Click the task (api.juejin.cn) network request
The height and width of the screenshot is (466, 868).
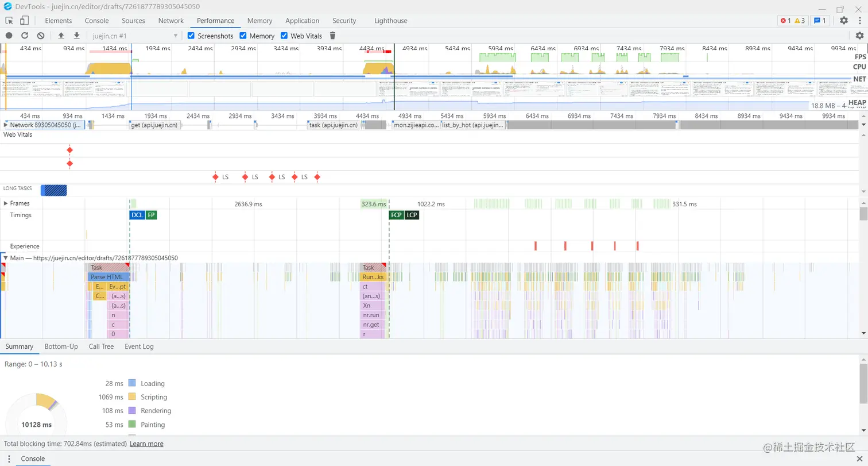tap(334, 125)
